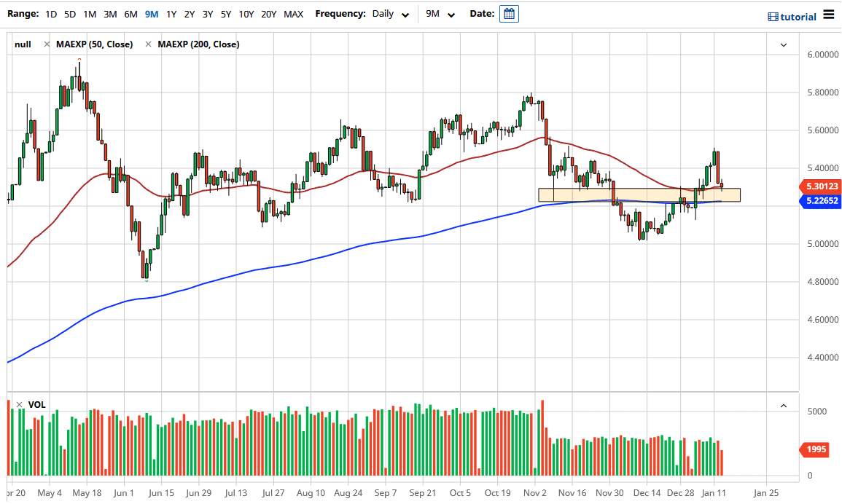Click the blue price label 5.22652
The width and height of the screenshot is (842, 504).
coord(822,201)
